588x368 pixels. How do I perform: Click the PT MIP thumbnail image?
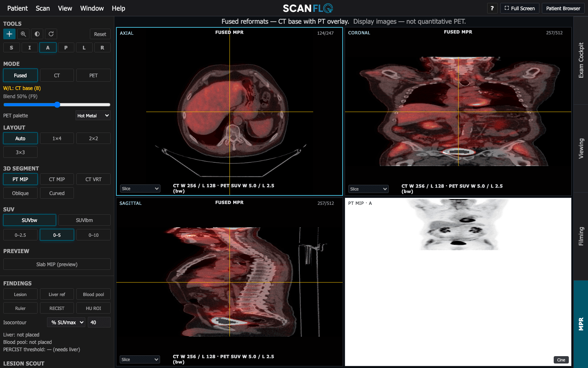click(x=459, y=224)
